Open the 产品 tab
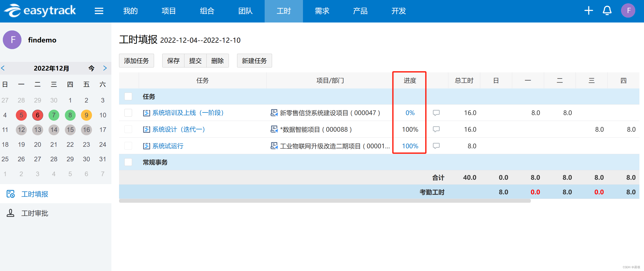 pos(360,11)
